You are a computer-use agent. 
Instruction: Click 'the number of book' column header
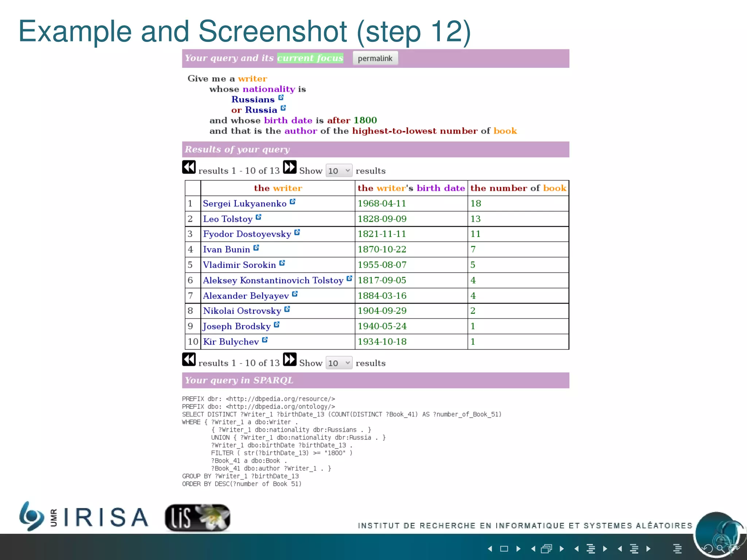(518, 188)
